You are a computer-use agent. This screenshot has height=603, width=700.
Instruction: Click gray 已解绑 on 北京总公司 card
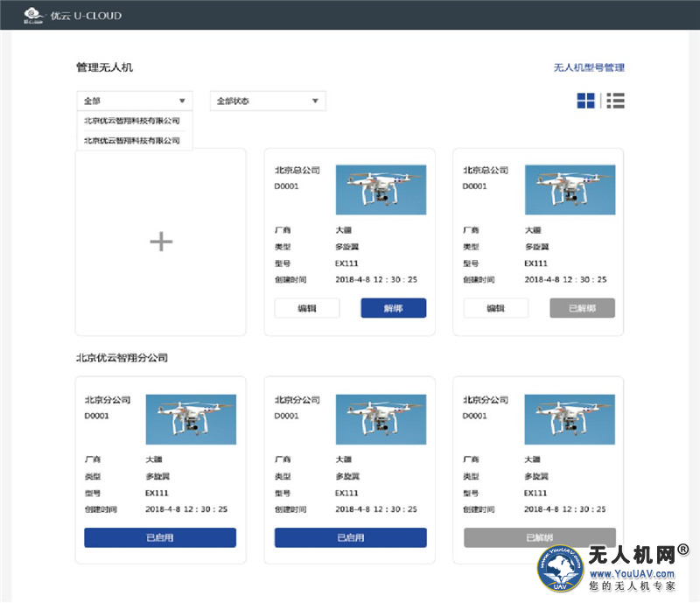pos(582,308)
